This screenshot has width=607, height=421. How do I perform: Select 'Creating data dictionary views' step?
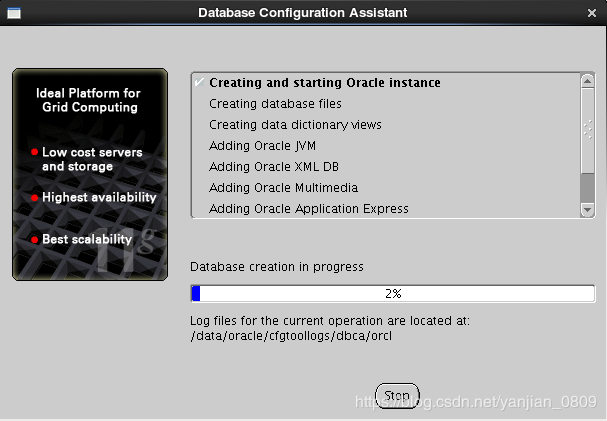pyautogui.click(x=295, y=125)
